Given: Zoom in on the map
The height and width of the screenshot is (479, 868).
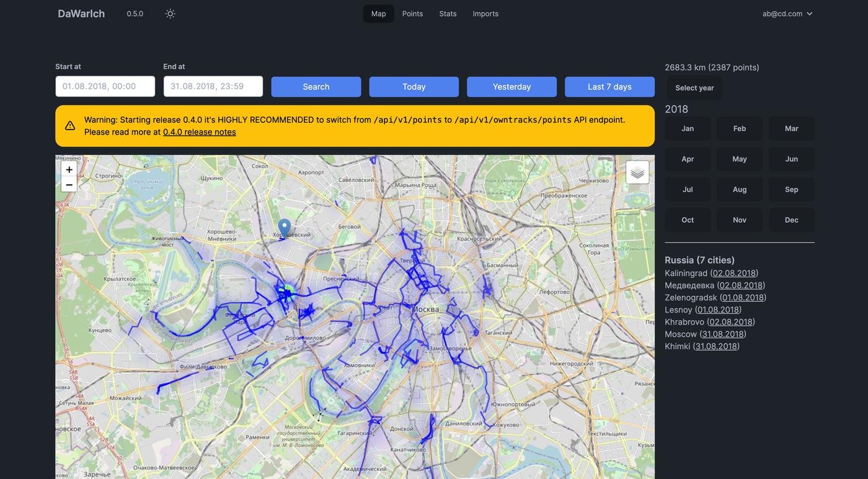Looking at the screenshot, I should pyautogui.click(x=69, y=169).
